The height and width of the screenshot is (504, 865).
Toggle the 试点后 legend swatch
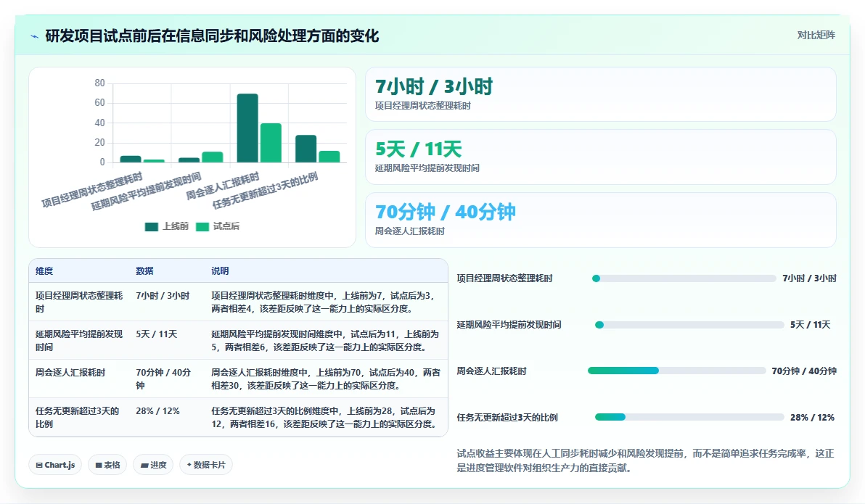[202, 227]
